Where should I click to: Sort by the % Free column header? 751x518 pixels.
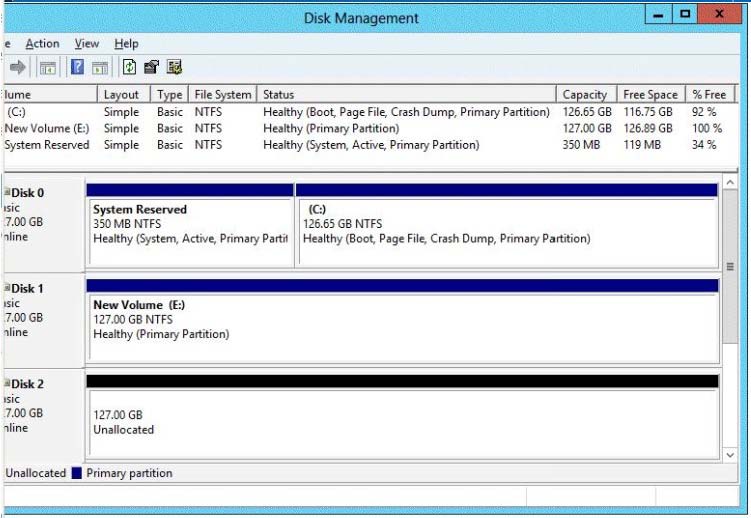pyautogui.click(x=710, y=94)
